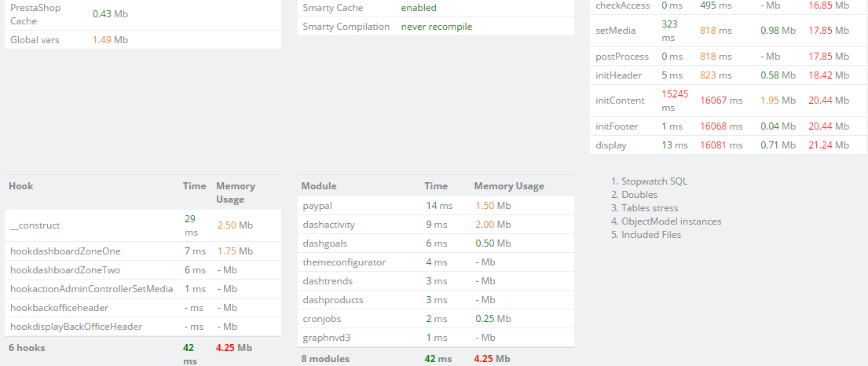Select the paypal module row
The width and height of the screenshot is (868, 366).
(x=436, y=206)
